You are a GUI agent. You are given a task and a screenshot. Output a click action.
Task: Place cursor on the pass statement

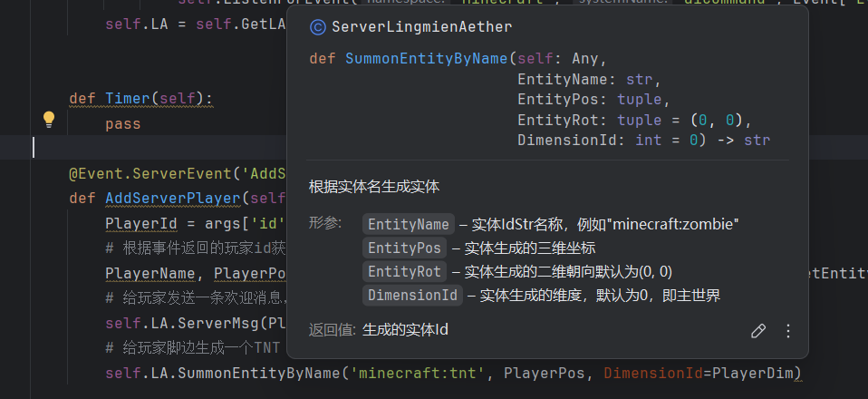pos(122,123)
